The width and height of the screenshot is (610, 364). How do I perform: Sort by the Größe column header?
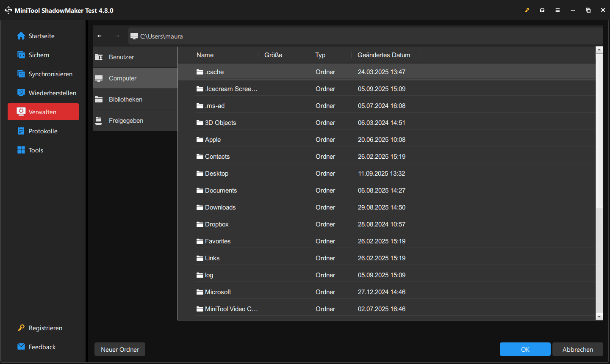click(x=273, y=55)
